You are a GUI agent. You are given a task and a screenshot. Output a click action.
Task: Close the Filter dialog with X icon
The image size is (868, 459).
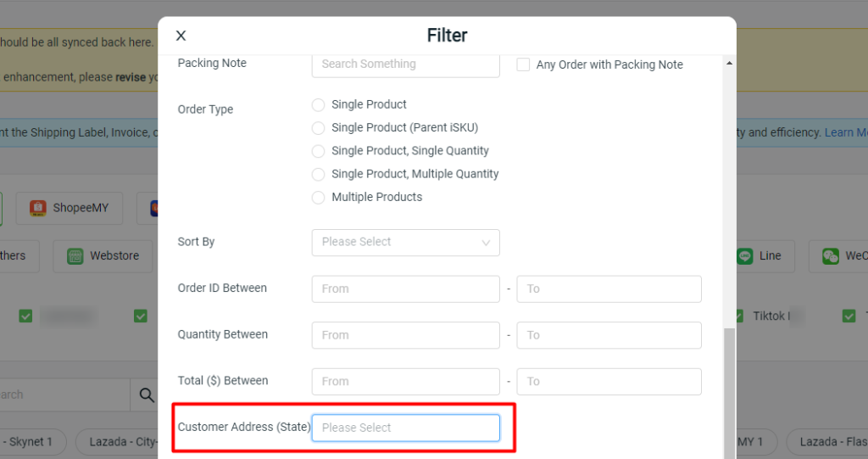tap(181, 36)
